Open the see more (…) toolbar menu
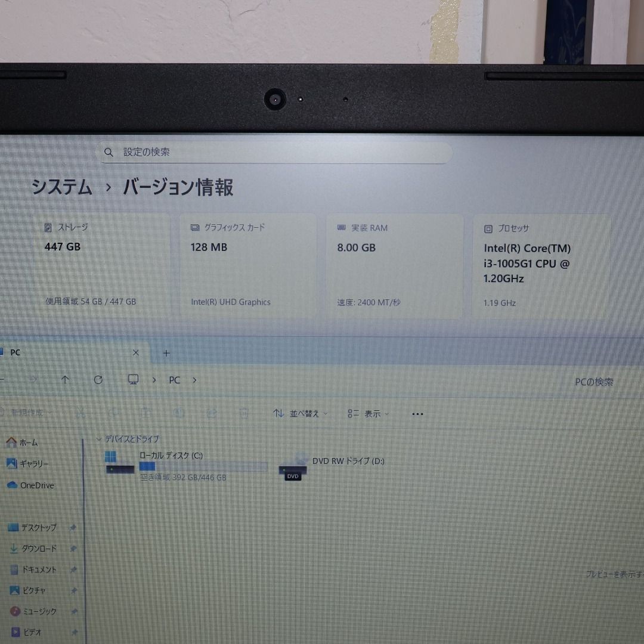 417,414
